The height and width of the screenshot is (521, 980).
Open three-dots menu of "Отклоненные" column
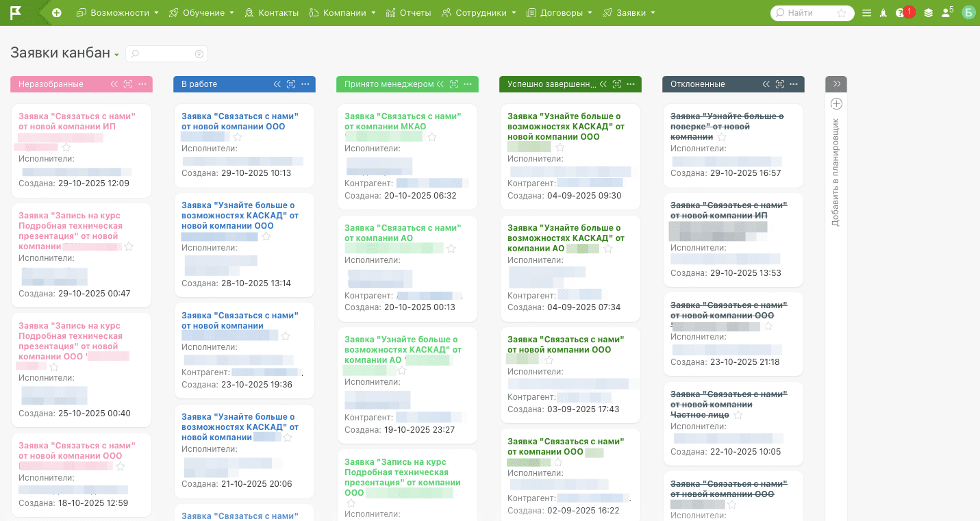coord(794,84)
